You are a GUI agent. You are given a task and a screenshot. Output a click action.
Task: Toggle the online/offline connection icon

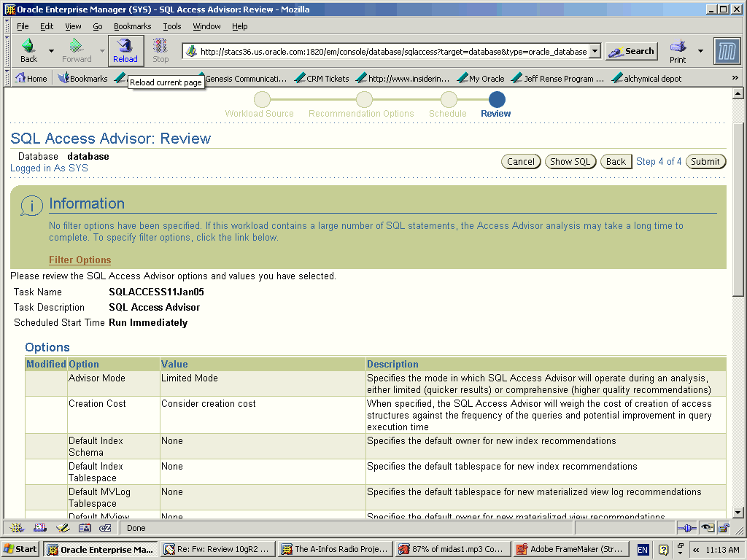click(686, 528)
